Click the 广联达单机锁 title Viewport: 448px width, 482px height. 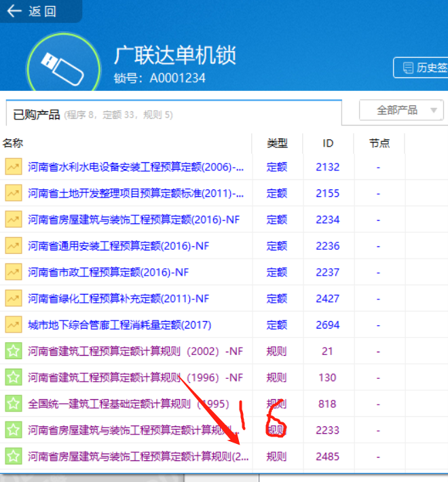175,56
